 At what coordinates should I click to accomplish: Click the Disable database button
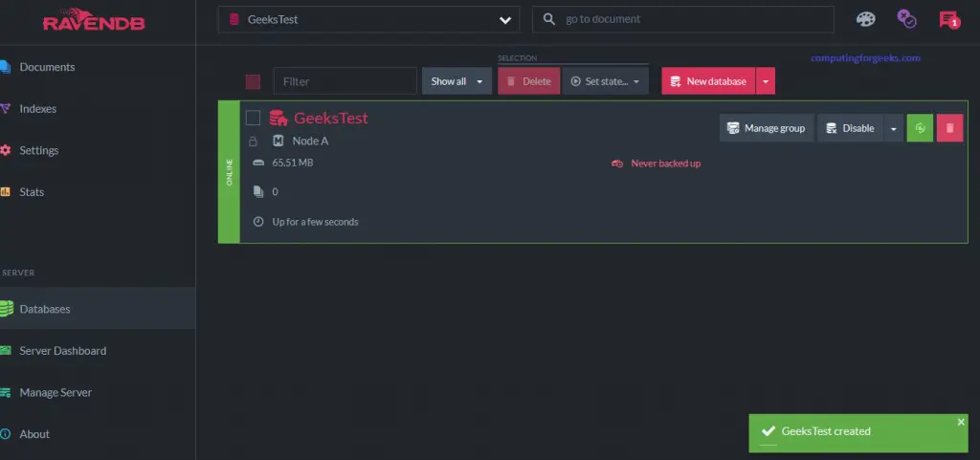[x=851, y=128]
